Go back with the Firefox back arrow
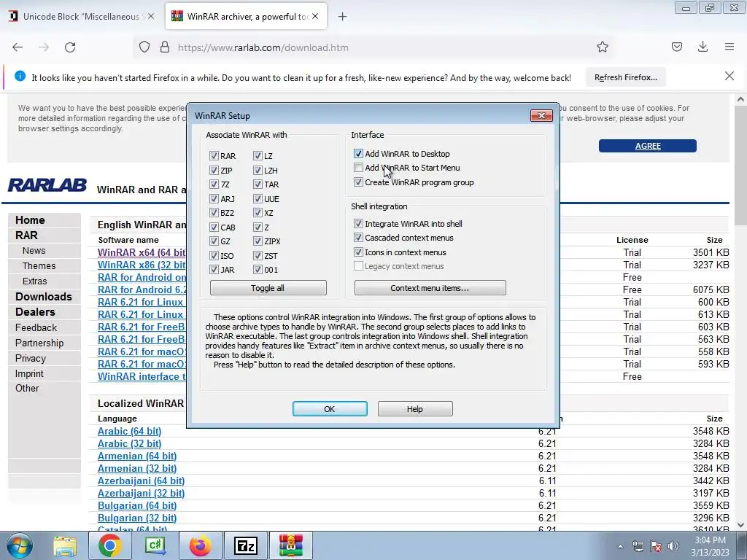Viewport: 747px width, 560px height. (x=18, y=47)
